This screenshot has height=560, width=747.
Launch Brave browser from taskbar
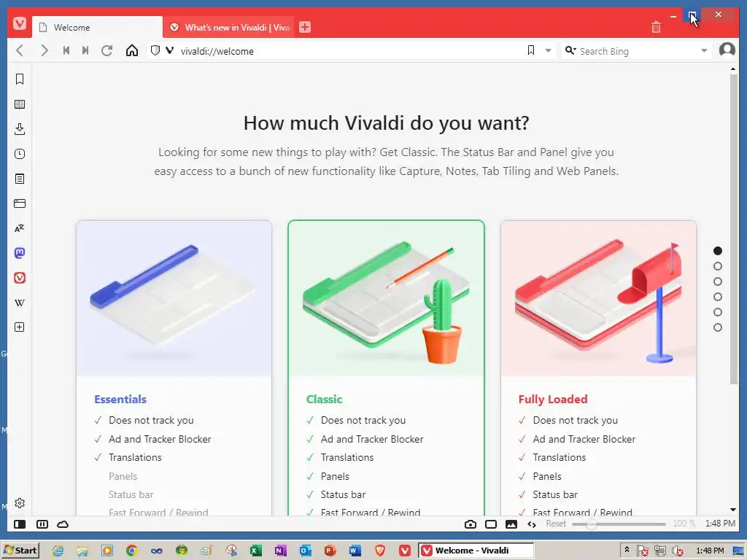tap(380, 551)
